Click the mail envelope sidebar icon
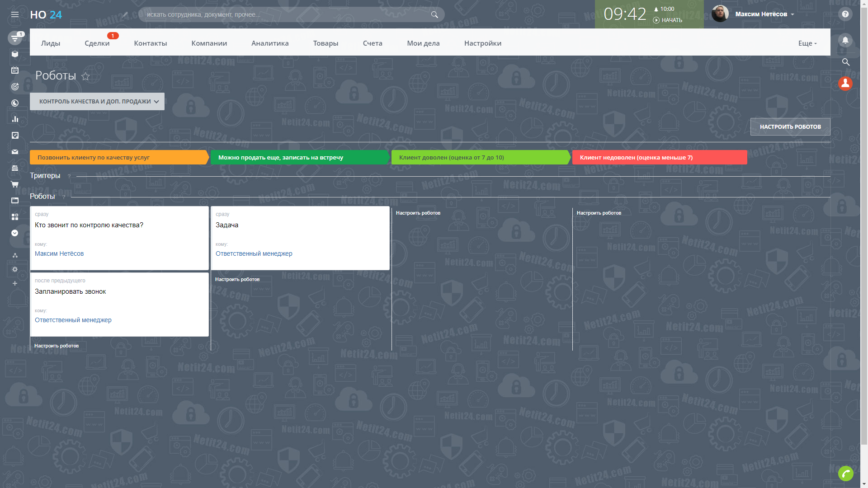This screenshot has width=868, height=488. point(15,152)
